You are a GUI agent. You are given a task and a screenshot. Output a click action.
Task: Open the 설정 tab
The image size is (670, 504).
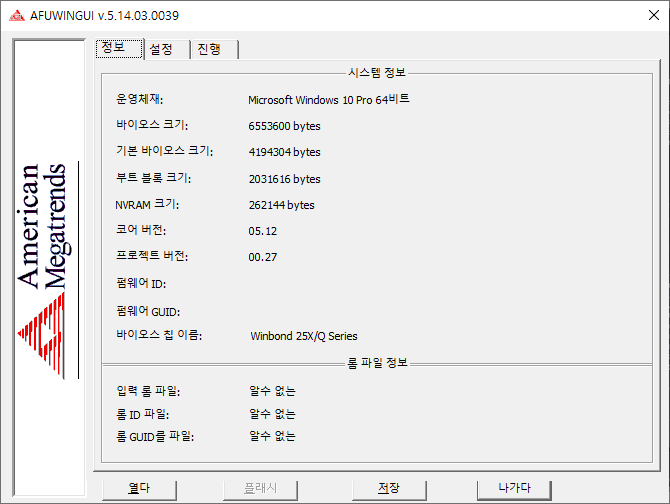tap(167, 50)
